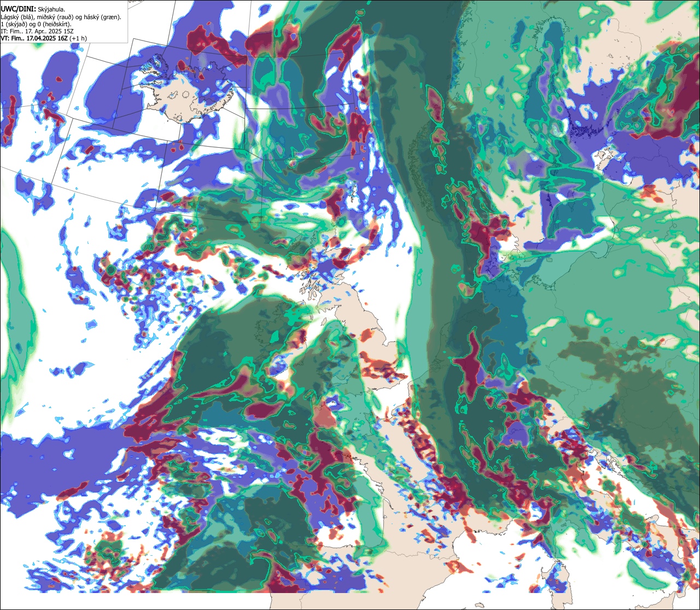Click the 'Lágský (blá), miðský (rauð)' legend line
The height and width of the screenshot is (610, 700).
click(61, 17)
